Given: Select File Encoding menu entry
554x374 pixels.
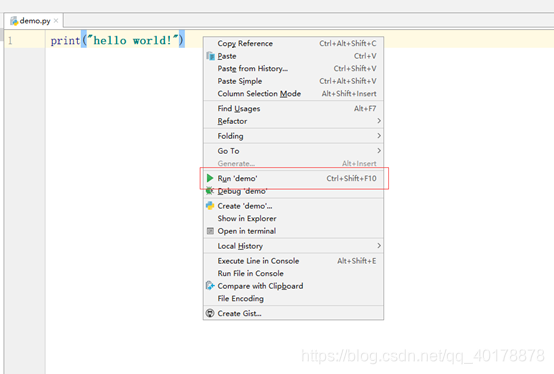Looking at the screenshot, I should 293,298.
